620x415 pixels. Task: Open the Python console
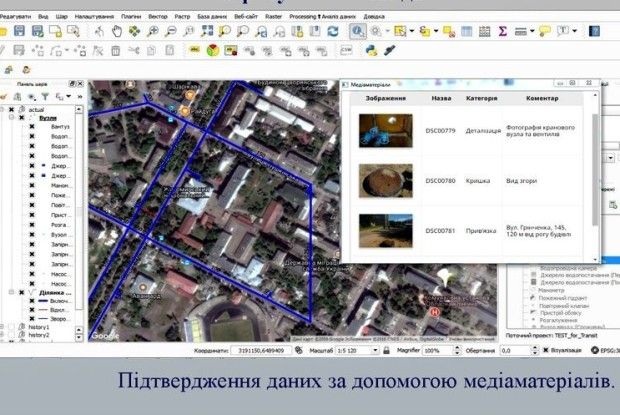pyautogui.click(x=371, y=50)
